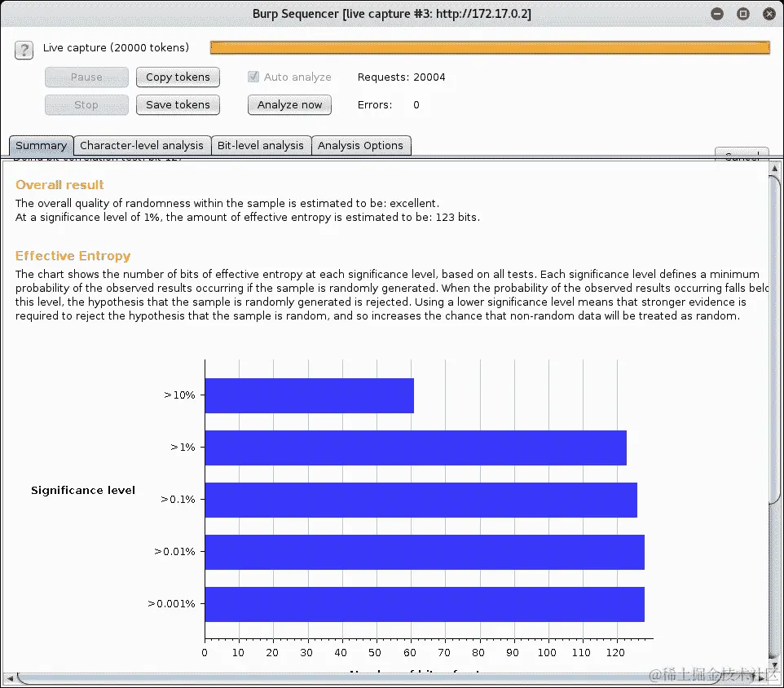Click the window title text
Screen dimensions: 784x688
(391, 14)
